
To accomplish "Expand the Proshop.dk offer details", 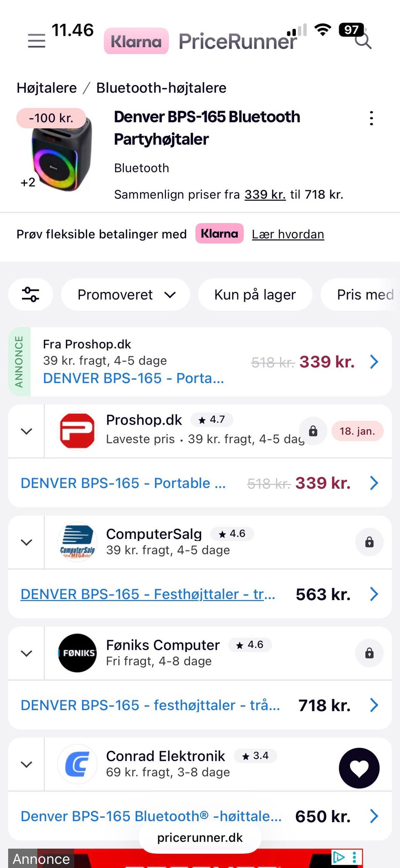I will tap(26, 431).
